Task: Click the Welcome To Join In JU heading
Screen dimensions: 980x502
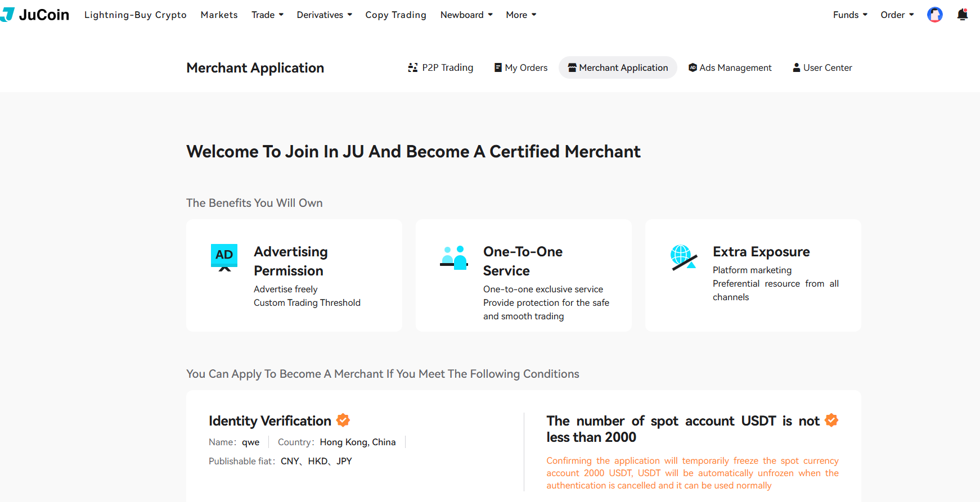Action: 413,151
